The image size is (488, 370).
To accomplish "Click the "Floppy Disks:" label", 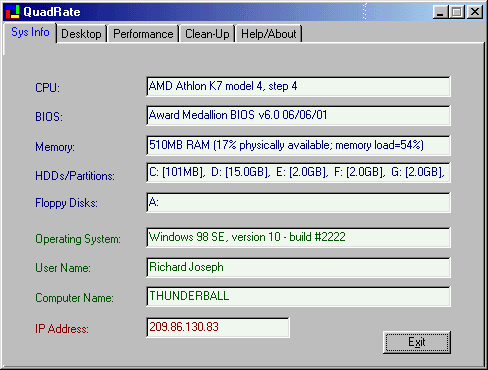I will click(66, 203).
